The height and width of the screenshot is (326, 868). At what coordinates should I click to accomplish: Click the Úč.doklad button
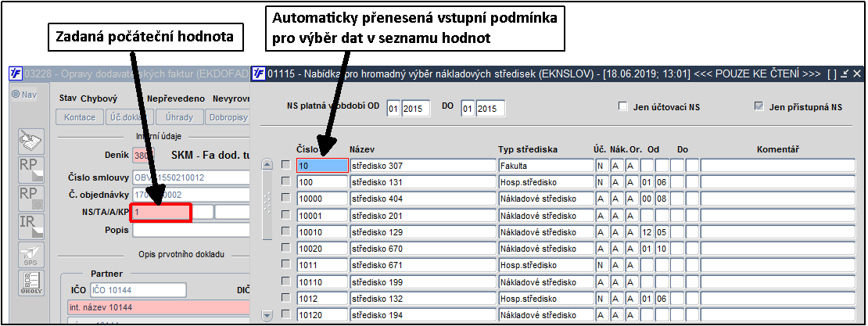[130, 117]
